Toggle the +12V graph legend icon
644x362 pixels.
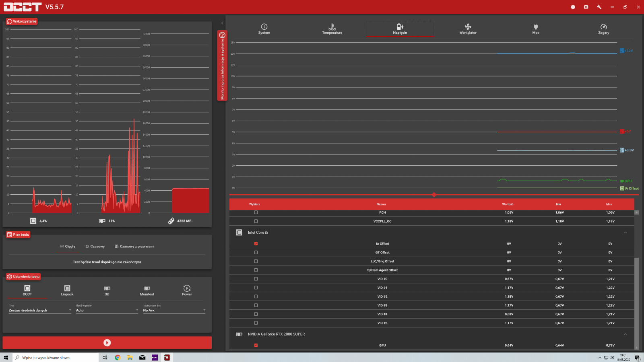(622, 51)
